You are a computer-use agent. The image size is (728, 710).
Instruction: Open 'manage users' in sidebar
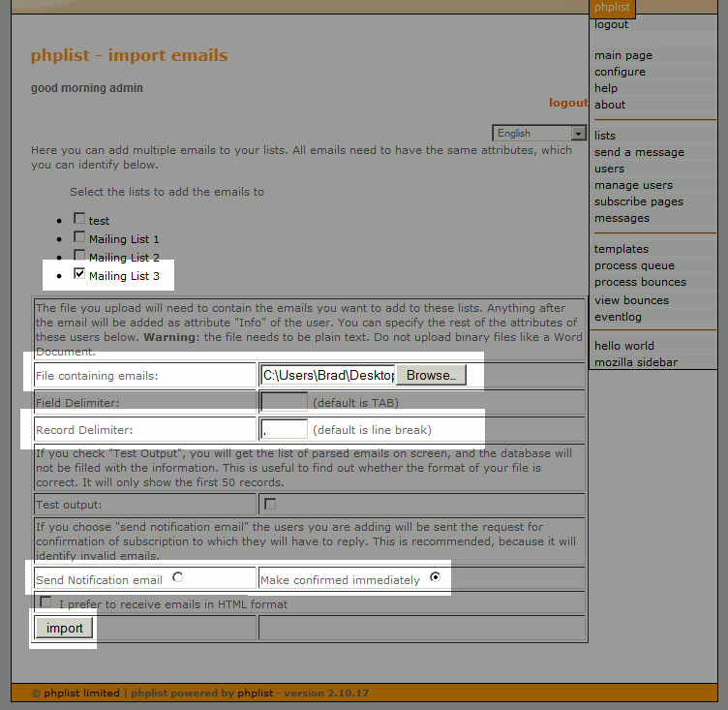coord(633,185)
